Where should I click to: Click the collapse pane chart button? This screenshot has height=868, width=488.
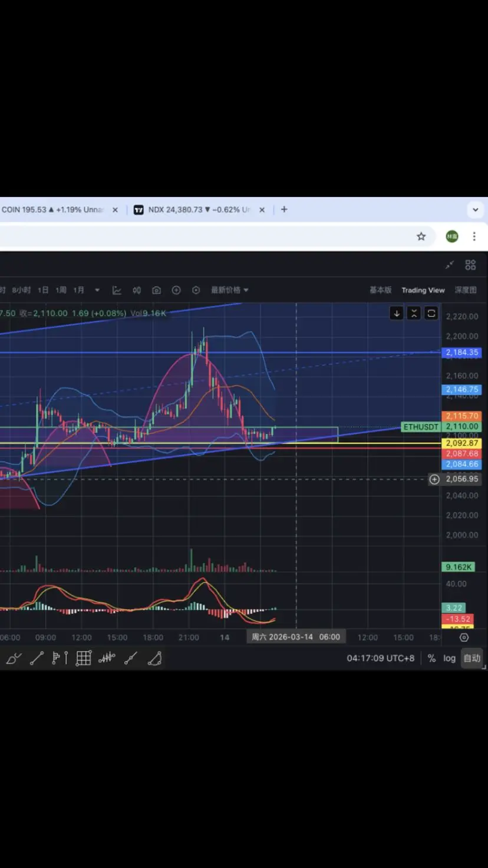[x=414, y=313]
